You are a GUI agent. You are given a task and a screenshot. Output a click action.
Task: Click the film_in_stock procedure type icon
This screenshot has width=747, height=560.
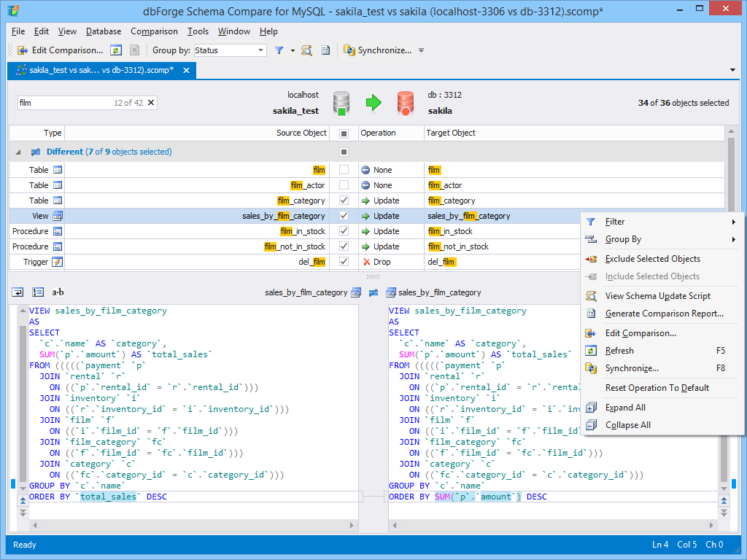[x=57, y=231]
